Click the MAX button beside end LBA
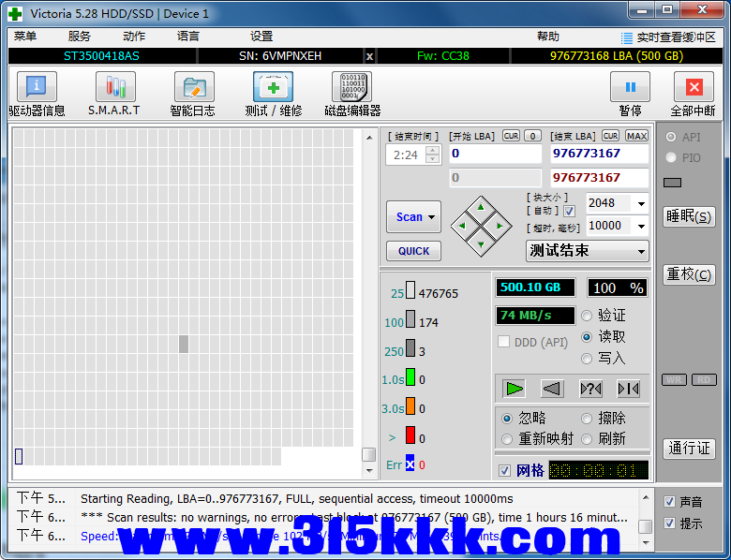The image size is (731, 560). 636,136
